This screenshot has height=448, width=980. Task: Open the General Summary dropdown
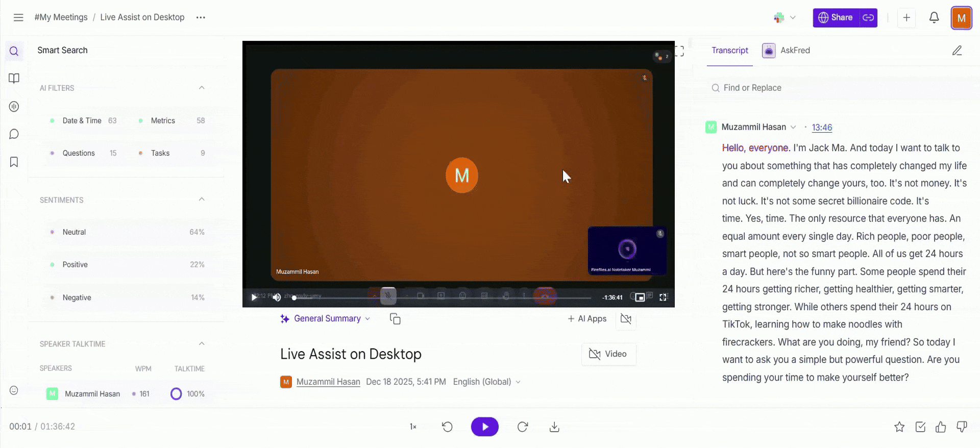pos(325,319)
